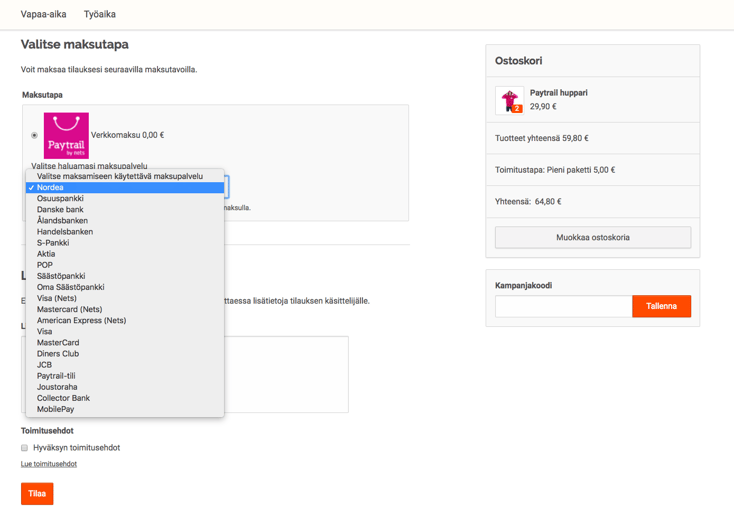The height and width of the screenshot is (517, 734).
Task: Select Joustoraha payment option
Action: [125, 387]
